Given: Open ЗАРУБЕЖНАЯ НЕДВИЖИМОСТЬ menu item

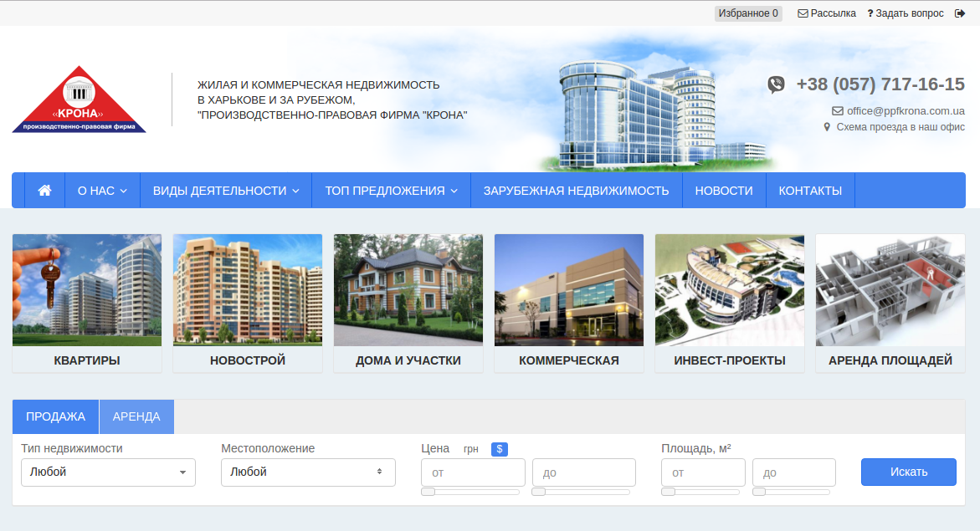Looking at the screenshot, I should click(x=577, y=191).
